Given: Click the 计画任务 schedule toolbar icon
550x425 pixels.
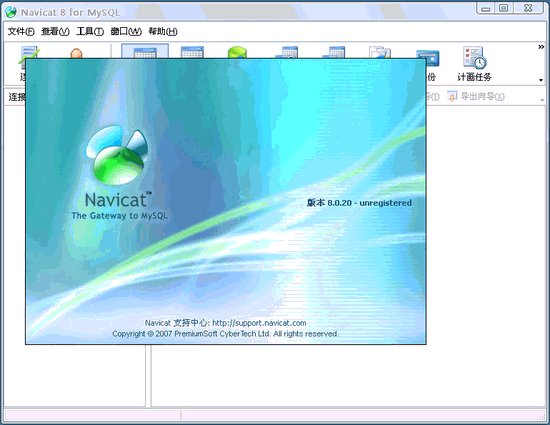Looking at the screenshot, I should [474, 64].
